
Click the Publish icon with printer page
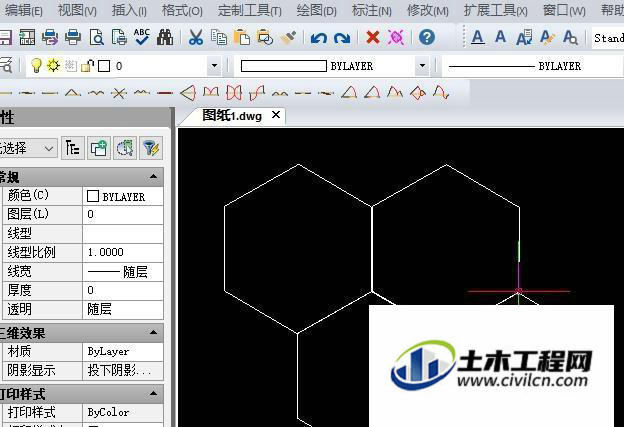[x=119, y=37]
